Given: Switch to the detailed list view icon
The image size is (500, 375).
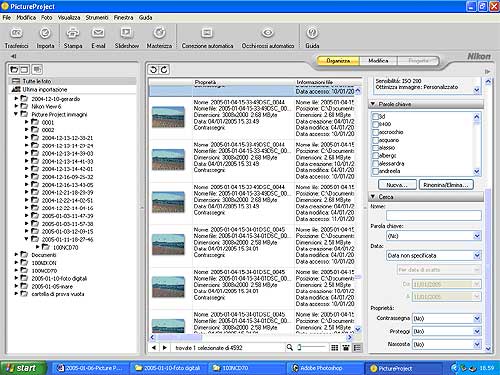Looking at the screenshot, I should point(357,348).
